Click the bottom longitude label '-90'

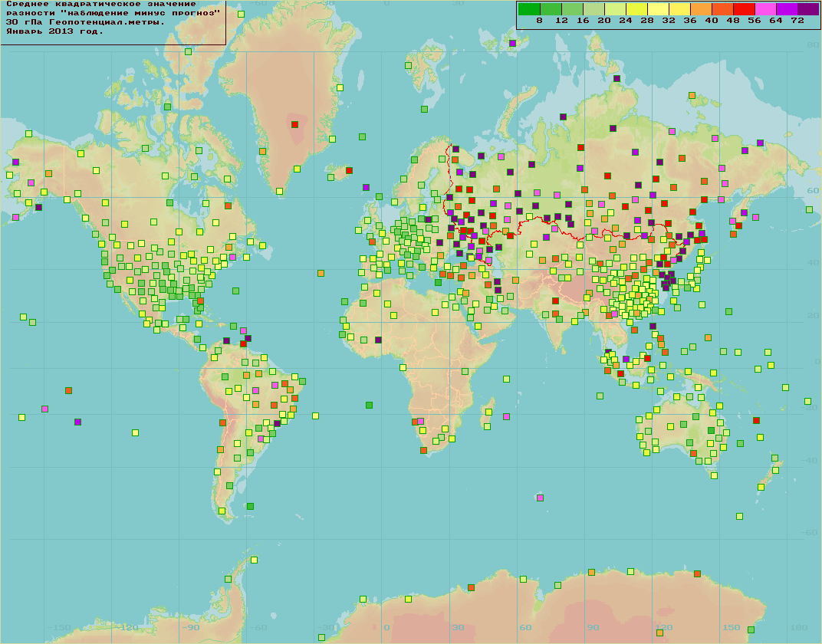tap(191, 627)
